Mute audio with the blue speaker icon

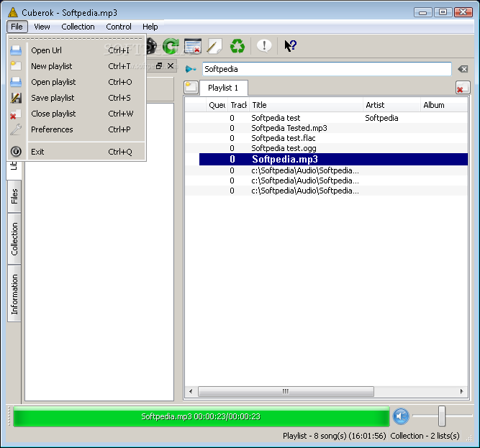click(x=401, y=416)
